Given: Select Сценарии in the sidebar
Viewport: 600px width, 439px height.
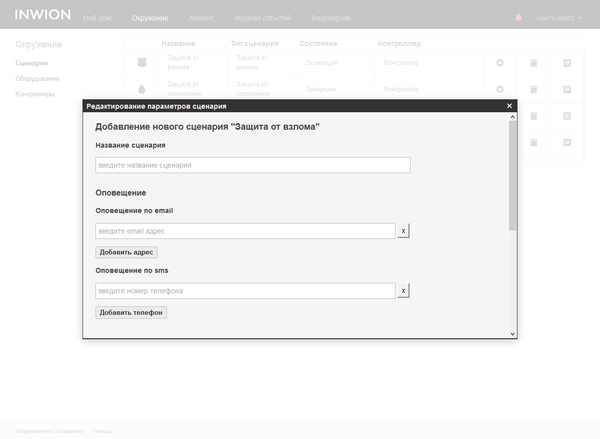Looking at the screenshot, I should (x=32, y=63).
